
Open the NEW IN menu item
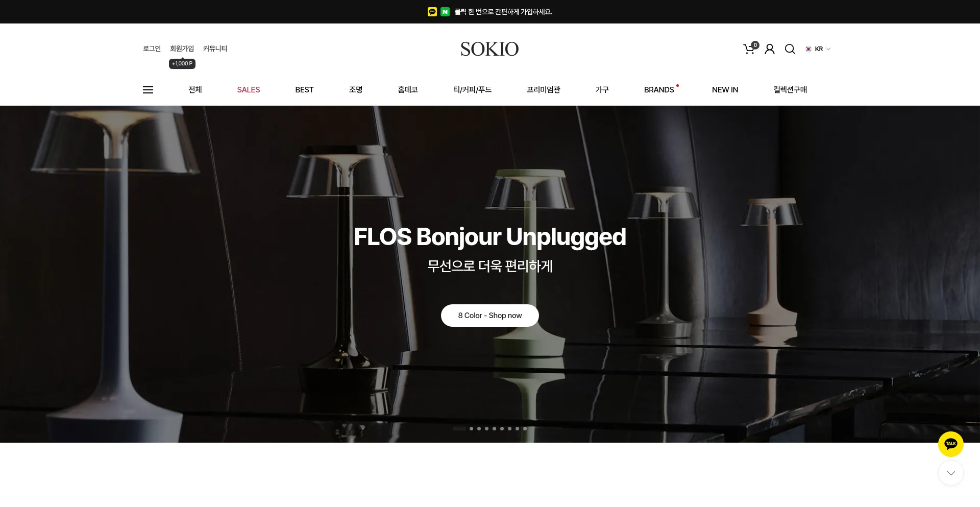pos(725,90)
